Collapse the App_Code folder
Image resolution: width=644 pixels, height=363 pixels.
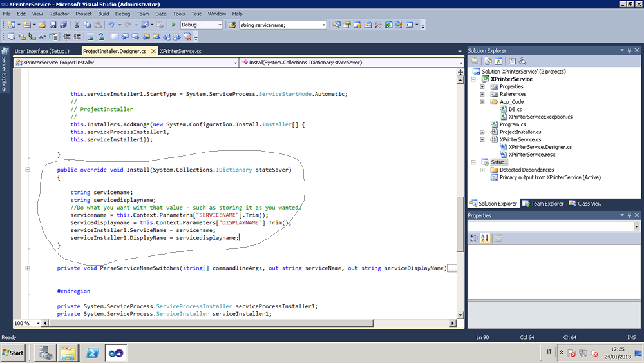point(482,101)
